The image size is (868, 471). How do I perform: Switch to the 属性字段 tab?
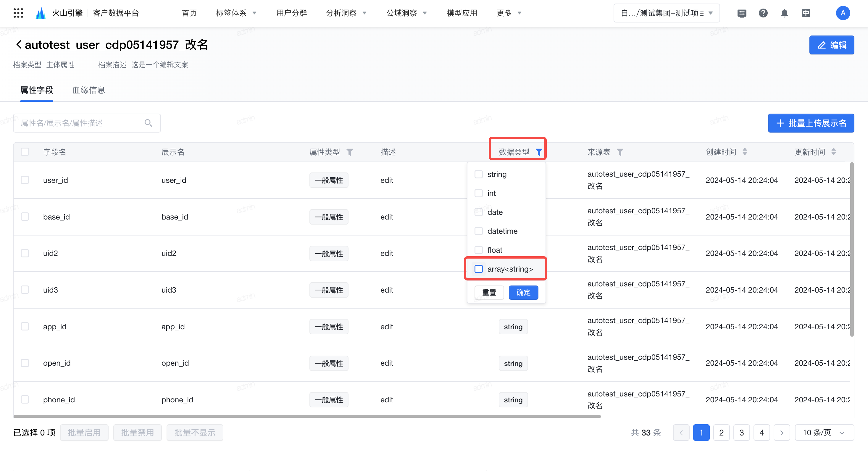pyautogui.click(x=37, y=90)
